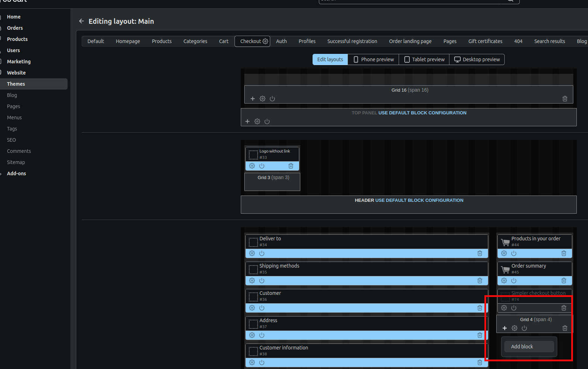The image size is (588, 369).
Task: Open Sitemap in the sidebar
Action: (x=16, y=162)
